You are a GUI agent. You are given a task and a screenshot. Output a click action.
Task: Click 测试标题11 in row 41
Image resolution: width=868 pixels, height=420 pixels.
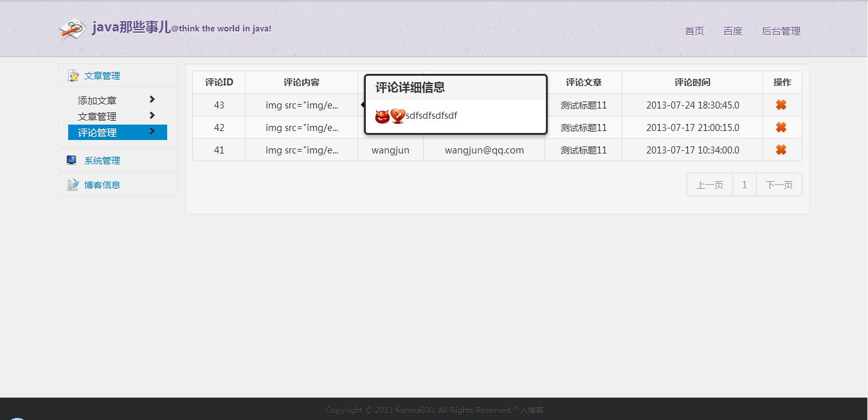(584, 150)
